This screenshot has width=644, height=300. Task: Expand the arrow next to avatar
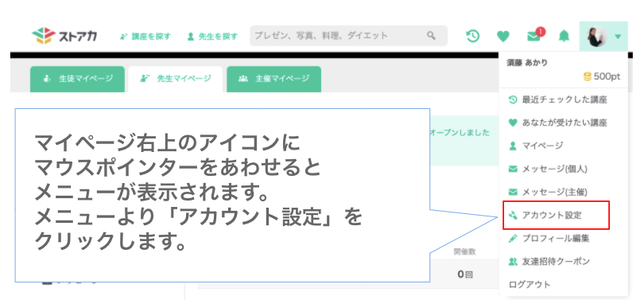tap(618, 37)
